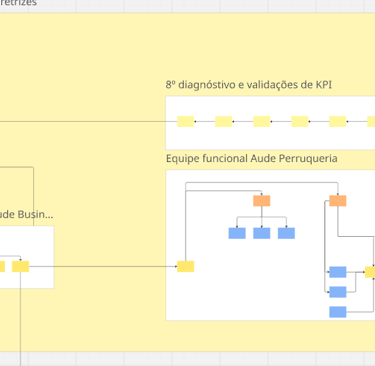Select the fourth yellow note in the KPI diagnóstico row
375x366 pixels.
pyautogui.click(x=300, y=121)
